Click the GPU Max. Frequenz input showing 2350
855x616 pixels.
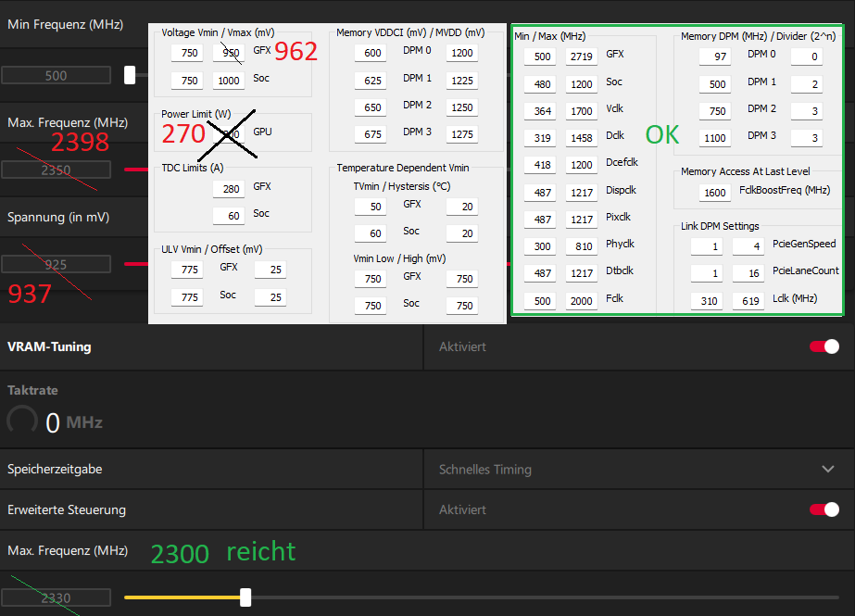[57, 170]
